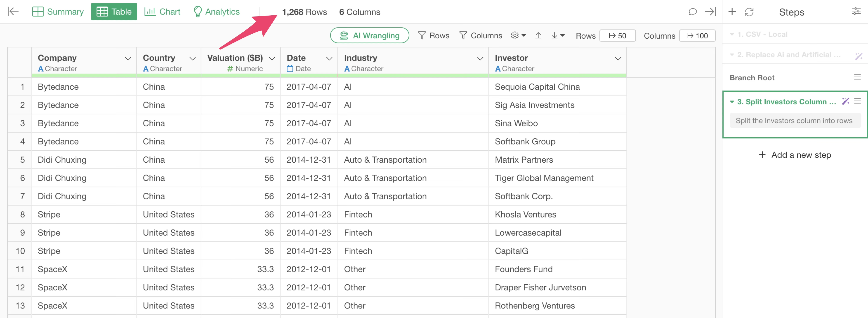This screenshot has width=868, height=318.
Task: Select Didi Chuxing in row 6
Action: point(84,178)
